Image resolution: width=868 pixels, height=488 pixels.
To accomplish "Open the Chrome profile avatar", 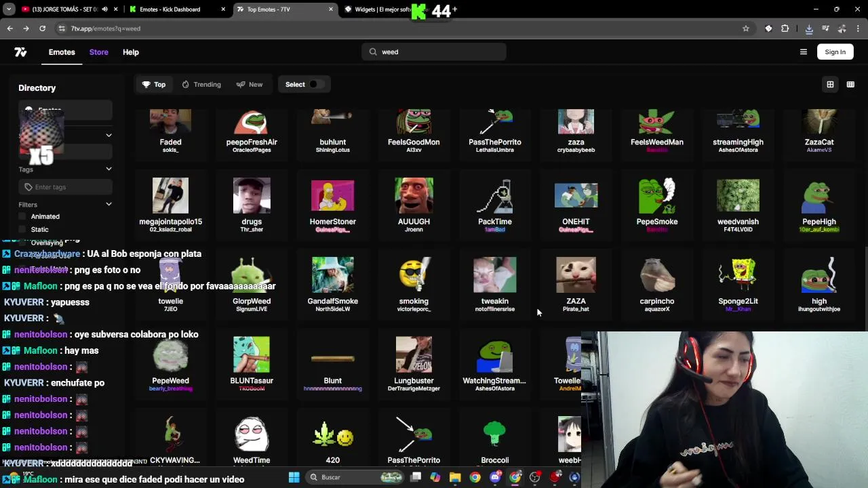I will coord(842,28).
